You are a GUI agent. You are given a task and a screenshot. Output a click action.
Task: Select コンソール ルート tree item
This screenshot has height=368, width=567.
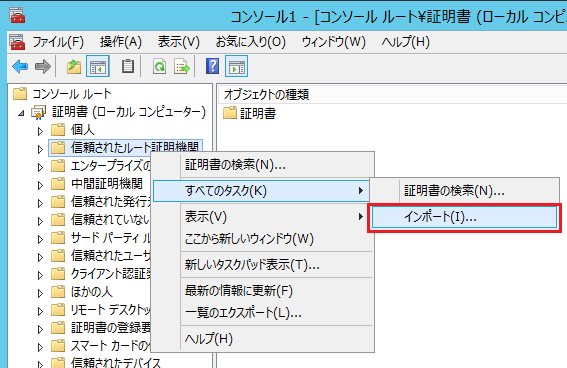[x=72, y=94]
